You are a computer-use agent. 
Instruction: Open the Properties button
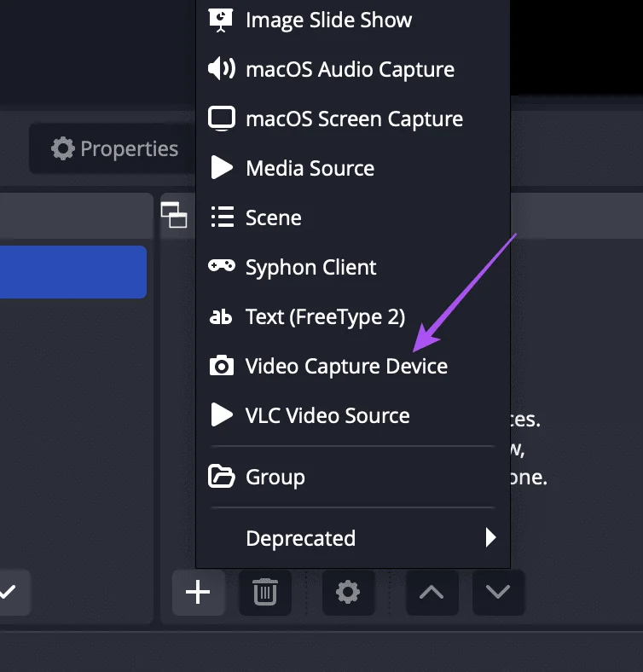click(x=113, y=148)
